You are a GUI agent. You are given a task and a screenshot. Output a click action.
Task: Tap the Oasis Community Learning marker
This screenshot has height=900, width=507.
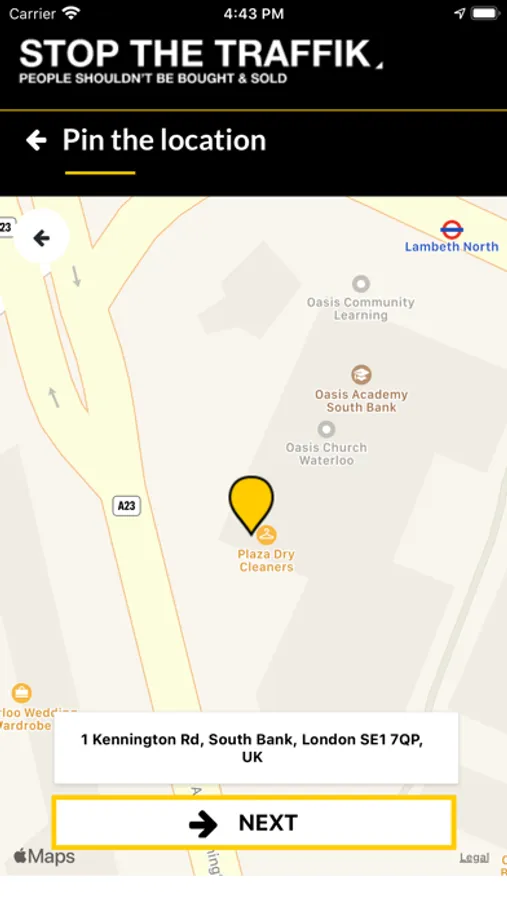361,284
